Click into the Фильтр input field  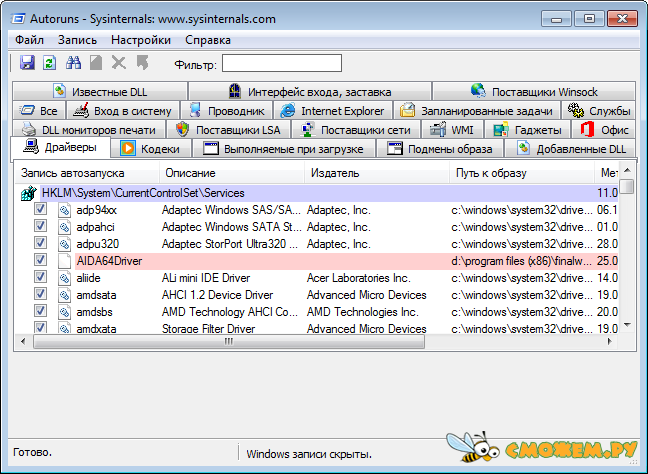pyautogui.click(x=282, y=63)
